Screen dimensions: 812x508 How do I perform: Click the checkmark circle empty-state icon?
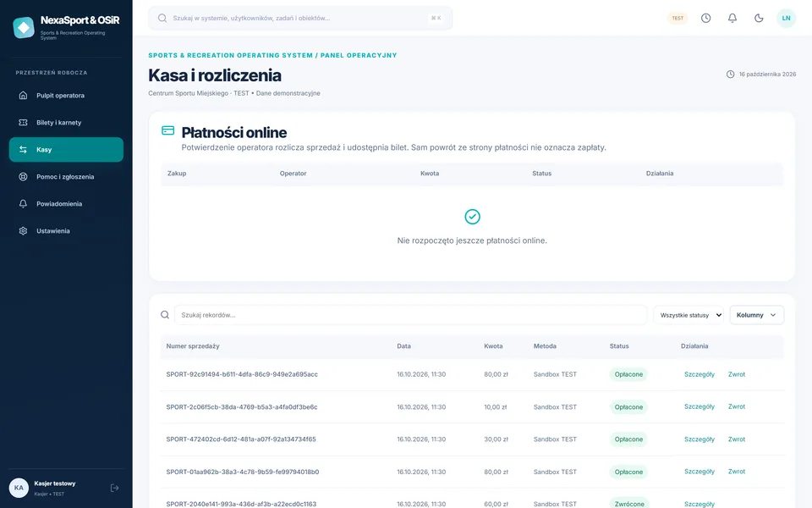tap(472, 217)
